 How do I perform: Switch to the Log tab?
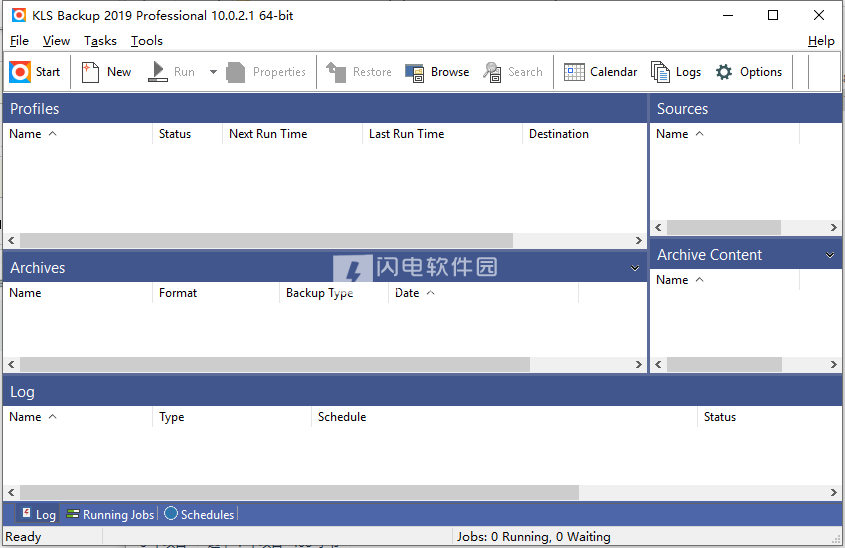tap(39, 514)
